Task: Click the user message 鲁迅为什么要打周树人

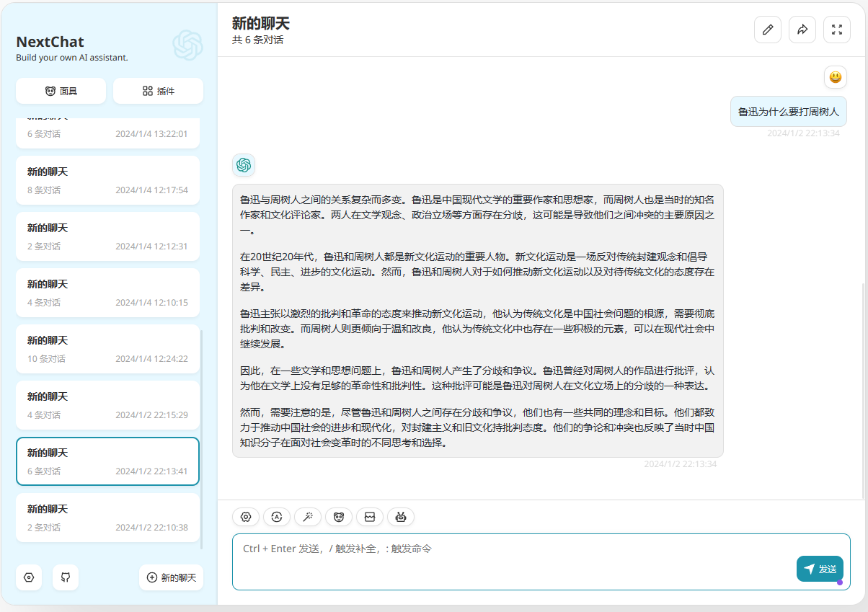Action: 788,112
